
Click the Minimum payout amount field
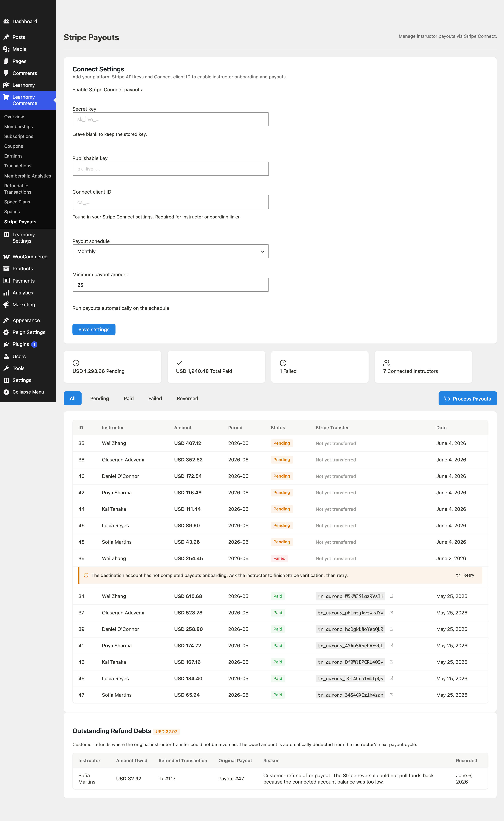[x=171, y=285]
